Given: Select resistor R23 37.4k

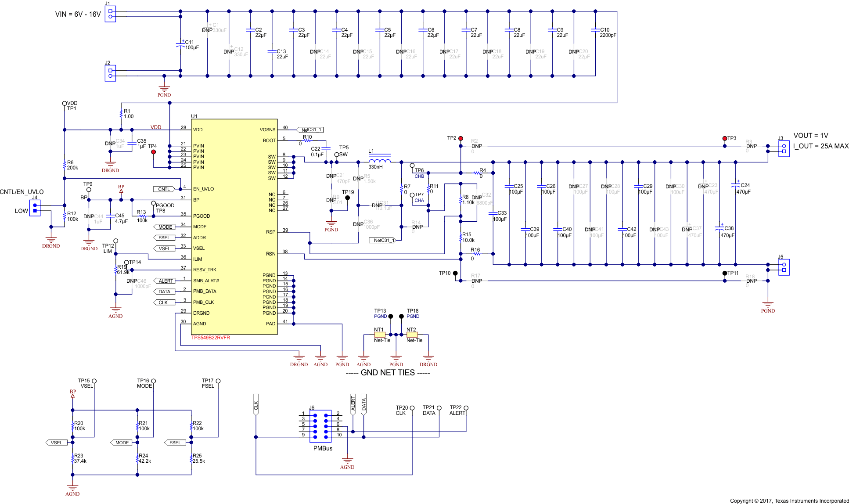Looking at the screenshot, I should [x=73, y=459].
